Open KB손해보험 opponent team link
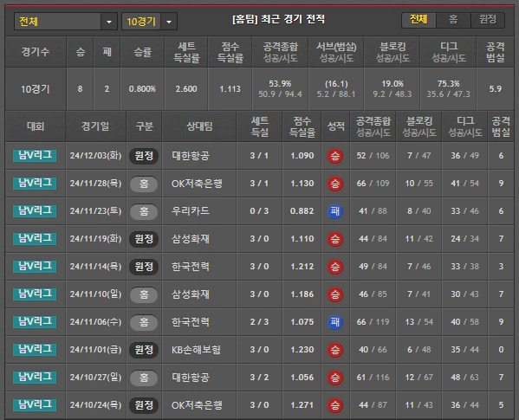Viewport: 519px width, 420px height. click(x=196, y=350)
